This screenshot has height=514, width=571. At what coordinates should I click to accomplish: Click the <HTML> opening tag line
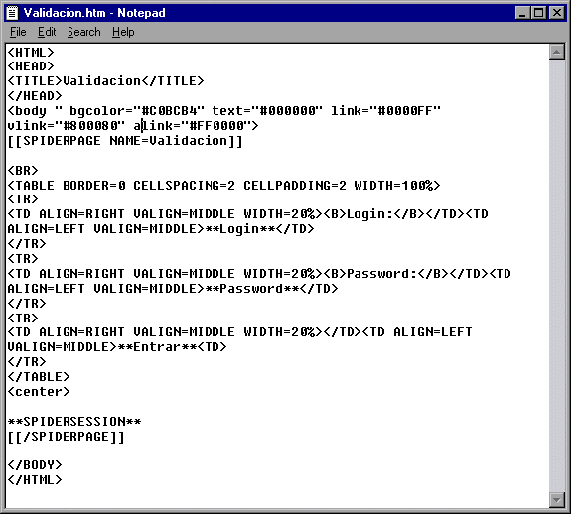31,52
